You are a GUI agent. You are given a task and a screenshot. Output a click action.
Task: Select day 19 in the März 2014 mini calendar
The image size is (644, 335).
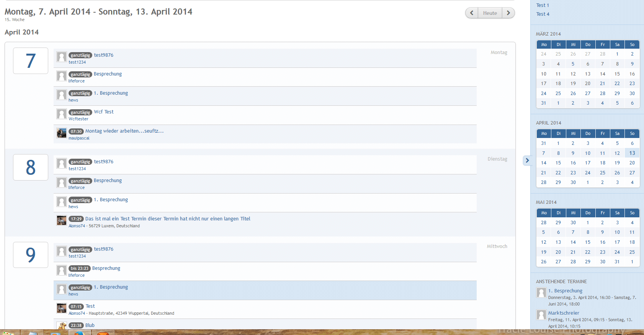[573, 84]
